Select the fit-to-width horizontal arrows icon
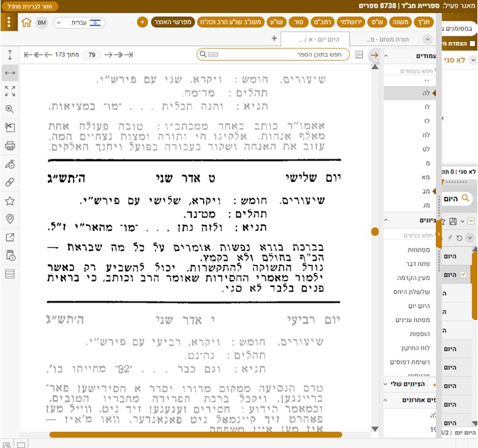This screenshot has height=448, width=478. [x=10, y=73]
